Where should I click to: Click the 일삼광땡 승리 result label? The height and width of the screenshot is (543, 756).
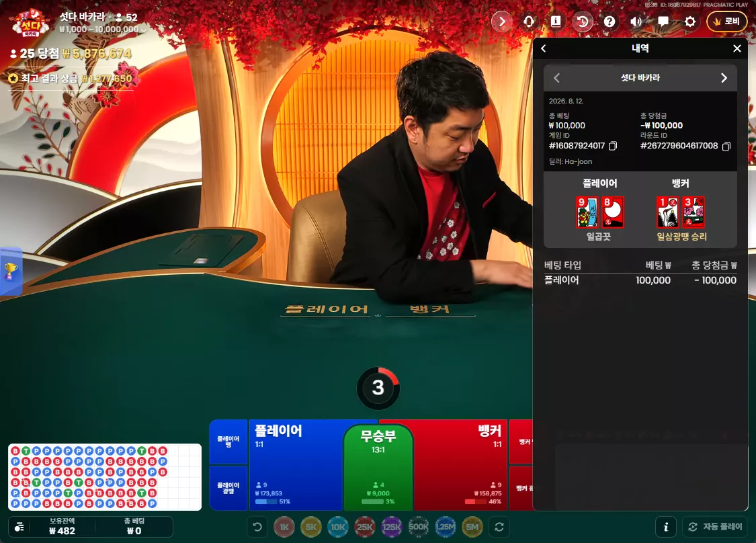click(682, 237)
